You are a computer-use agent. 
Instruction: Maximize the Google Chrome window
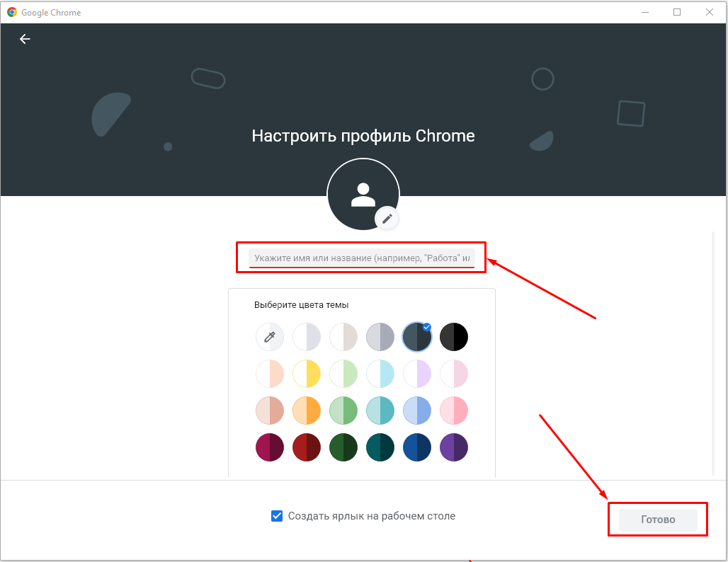click(x=677, y=12)
